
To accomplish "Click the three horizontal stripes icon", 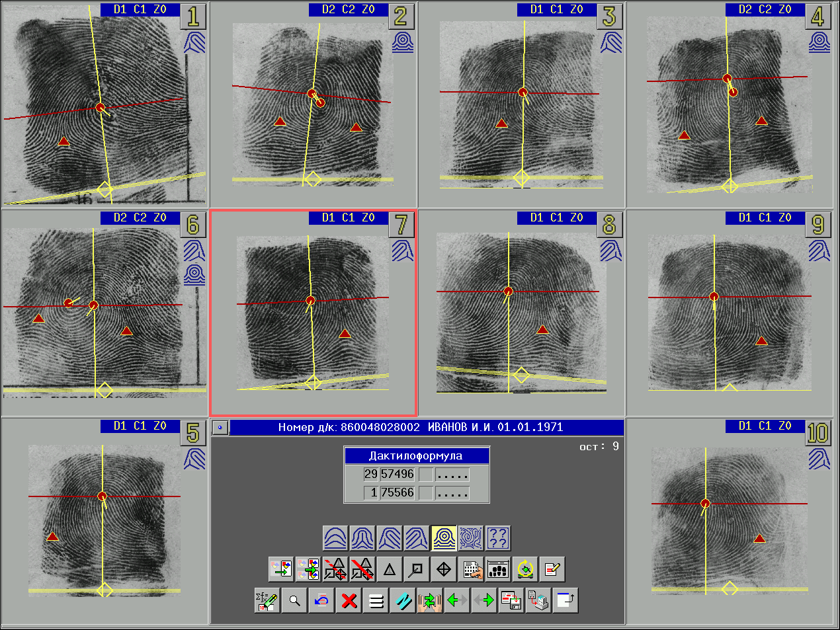I will [x=376, y=600].
